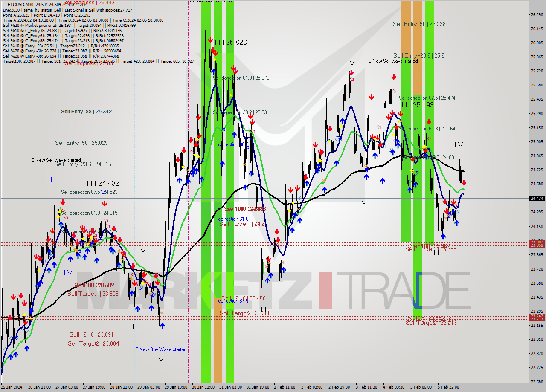This screenshot has width=546, height=392.
Task: Click the '2 Feb 19:30' time label
Action: coord(339,387)
